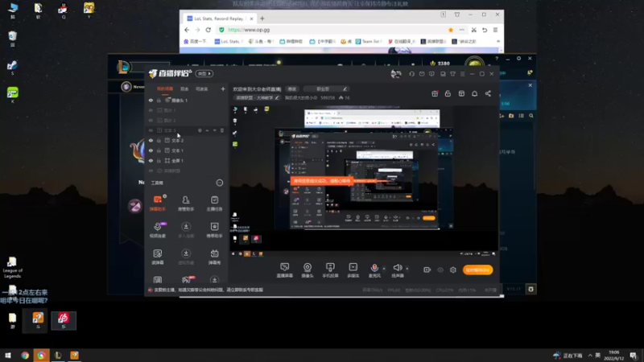Show the 图片 2 layer via eye icon
This screenshot has width=644, height=362.
click(151, 120)
